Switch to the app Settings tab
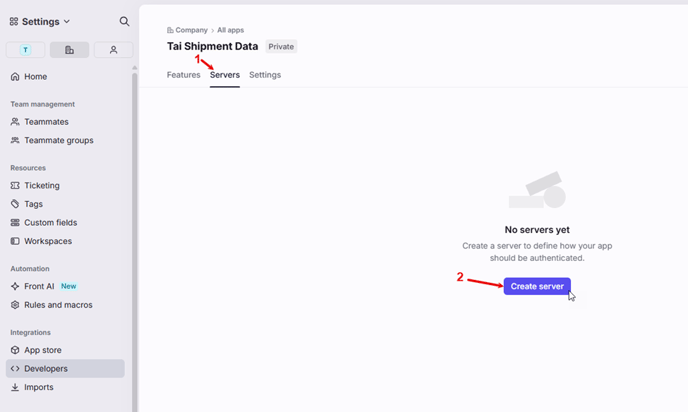This screenshot has height=412, width=688. pyautogui.click(x=265, y=75)
